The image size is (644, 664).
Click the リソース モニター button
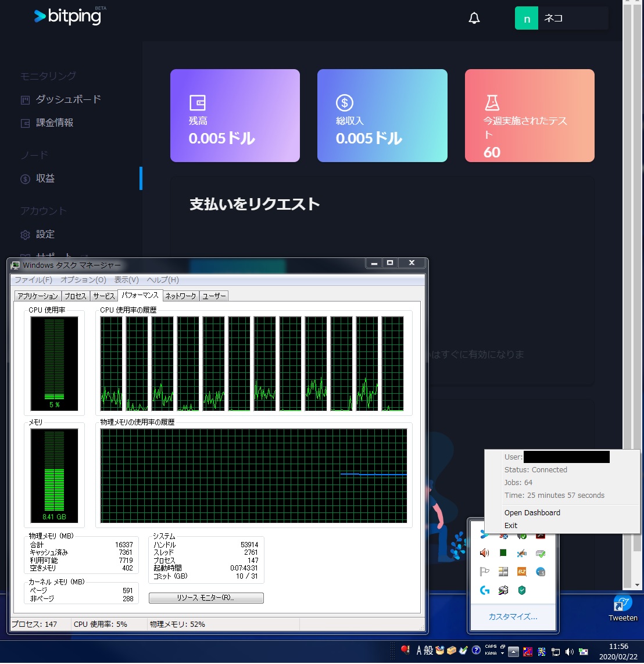(x=206, y=598)
